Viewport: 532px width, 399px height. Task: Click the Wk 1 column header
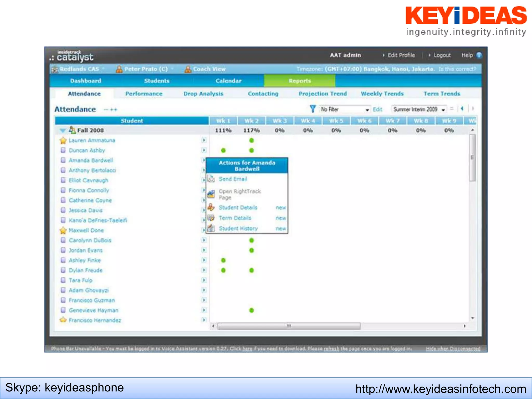coord(223,121)
